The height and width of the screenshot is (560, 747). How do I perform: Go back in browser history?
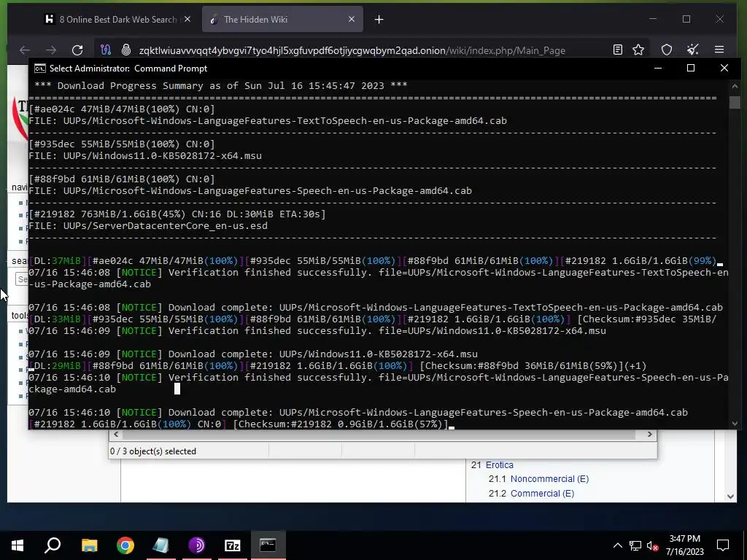click(x=25, y=50)
